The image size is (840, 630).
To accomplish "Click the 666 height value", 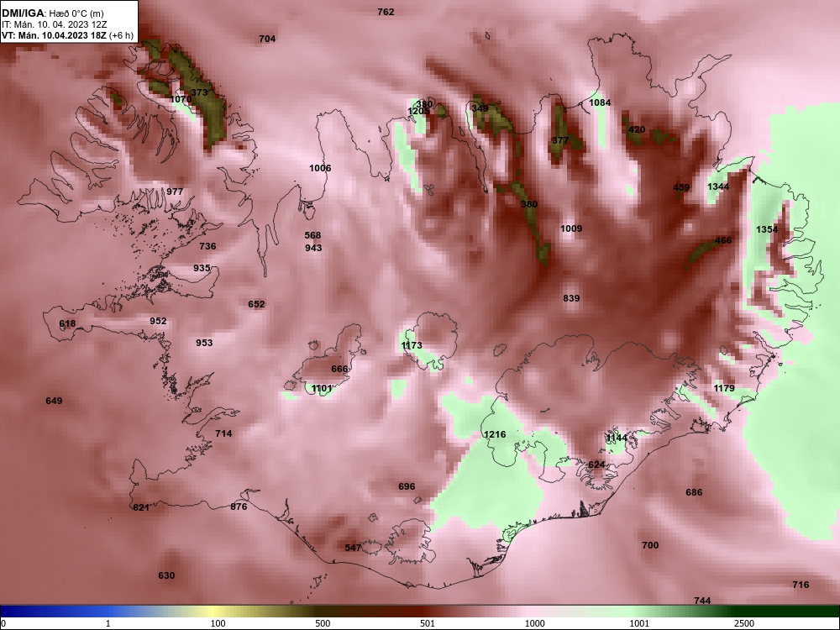I will [339, 369].
